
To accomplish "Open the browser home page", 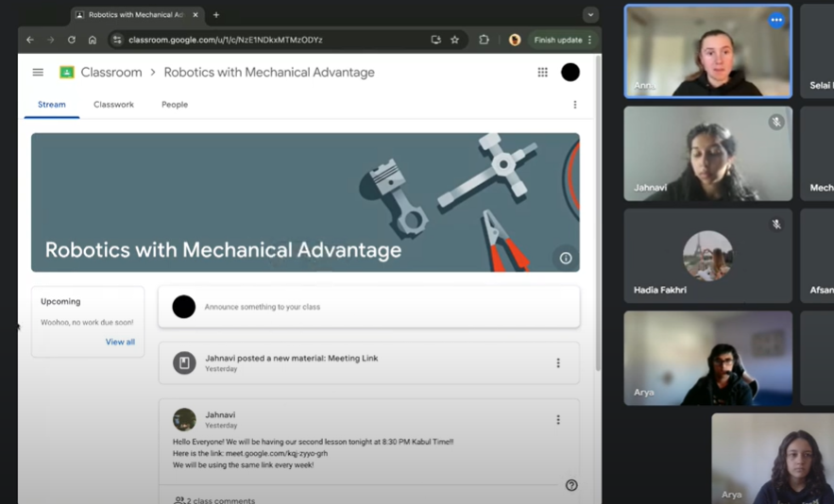I will point(92,40).
